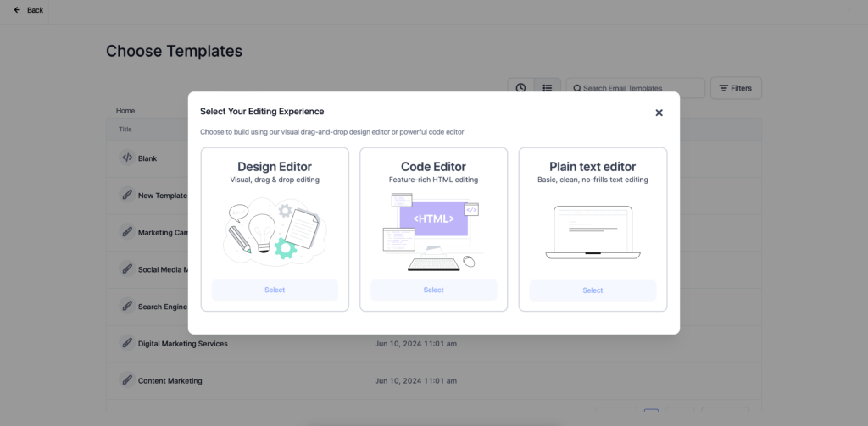Screen dimensions: 868x426
Task: Click the Home breadcrumb
Action: pos(125,111)
